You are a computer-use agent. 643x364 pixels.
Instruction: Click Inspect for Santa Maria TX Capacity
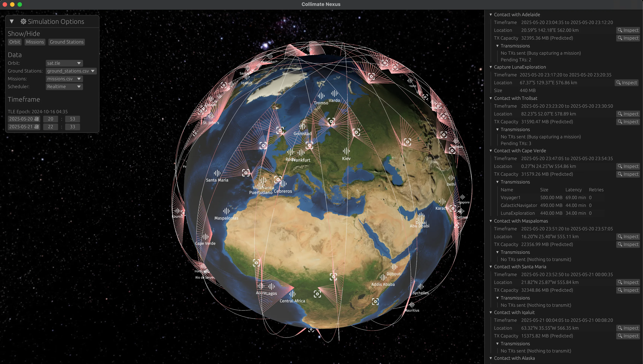(x=628, y=290)
